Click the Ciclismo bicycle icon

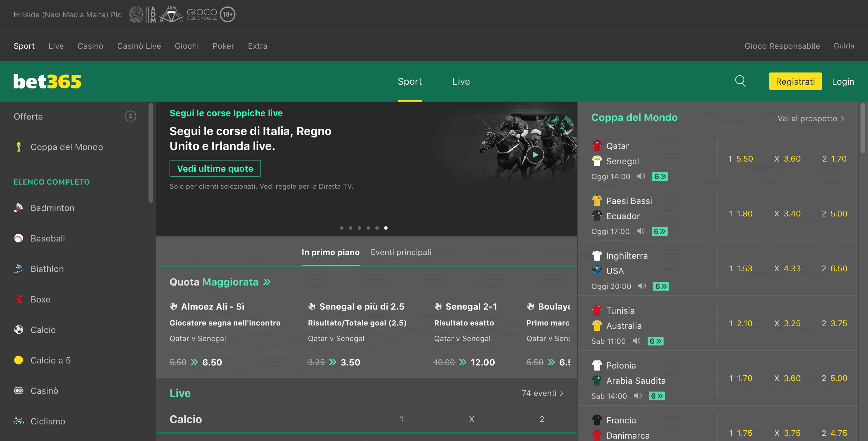[19, 421]
